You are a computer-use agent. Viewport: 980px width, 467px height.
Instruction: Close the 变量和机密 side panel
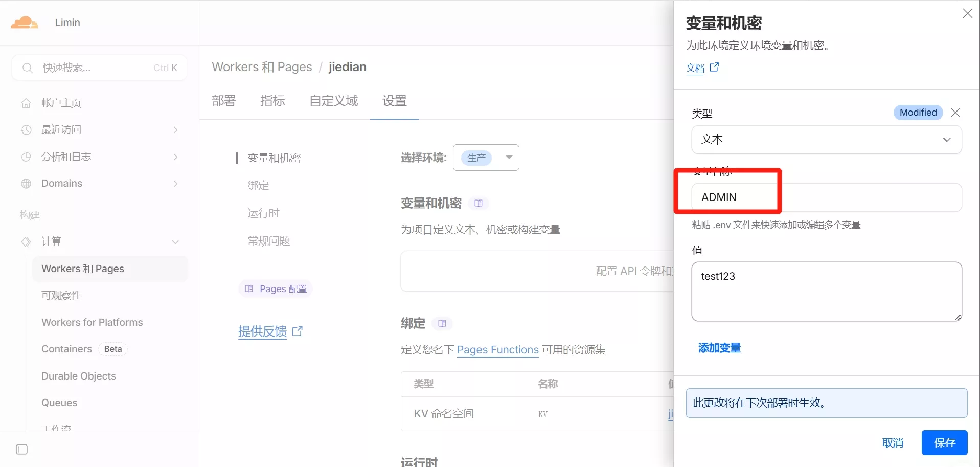(x=967, y=14)
